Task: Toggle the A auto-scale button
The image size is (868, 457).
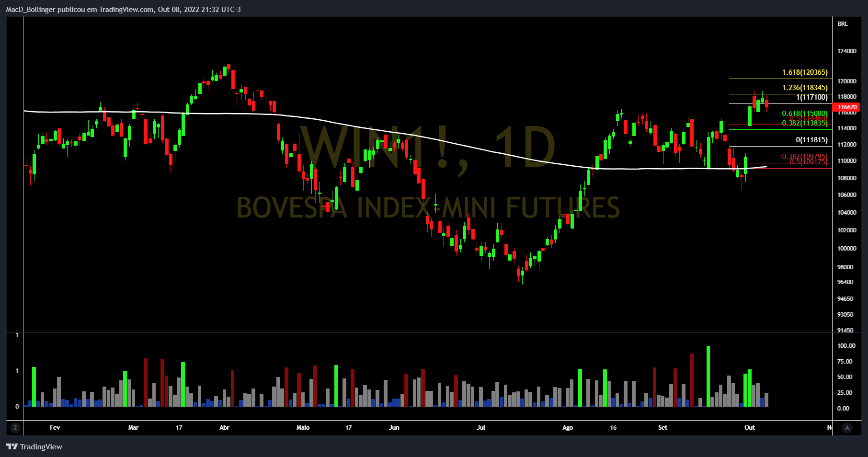Action: coord(847,428)
